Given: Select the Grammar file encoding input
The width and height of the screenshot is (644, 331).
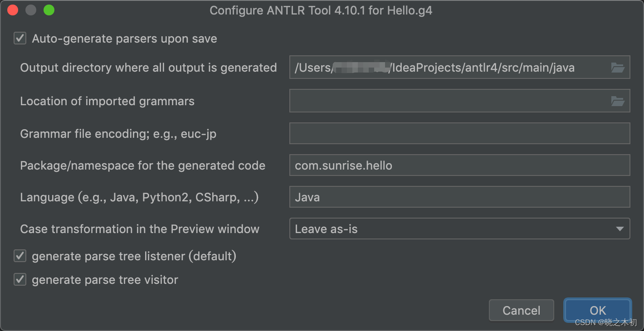Looking at the screenshot, I should [459, 134].
